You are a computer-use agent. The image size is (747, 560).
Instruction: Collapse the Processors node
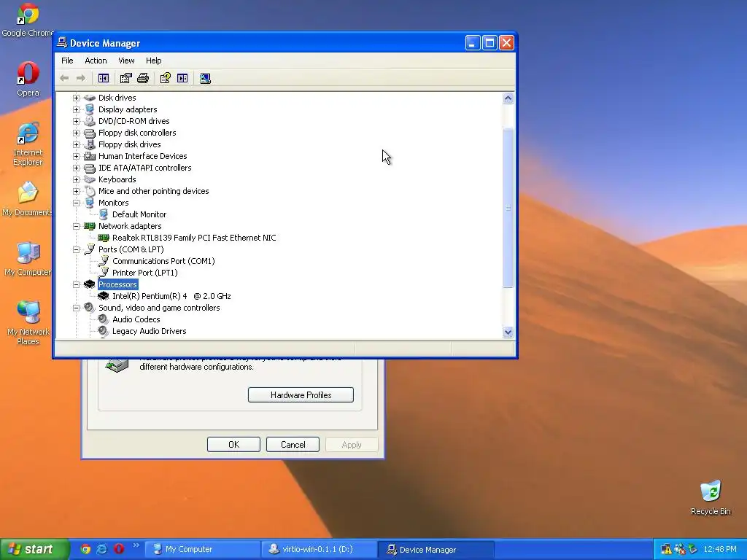pos(76,285)
